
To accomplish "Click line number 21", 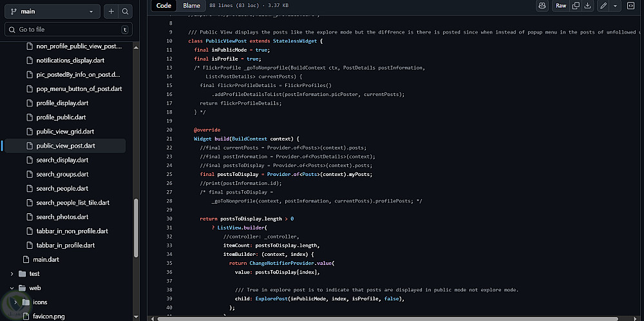I will 169,139.
